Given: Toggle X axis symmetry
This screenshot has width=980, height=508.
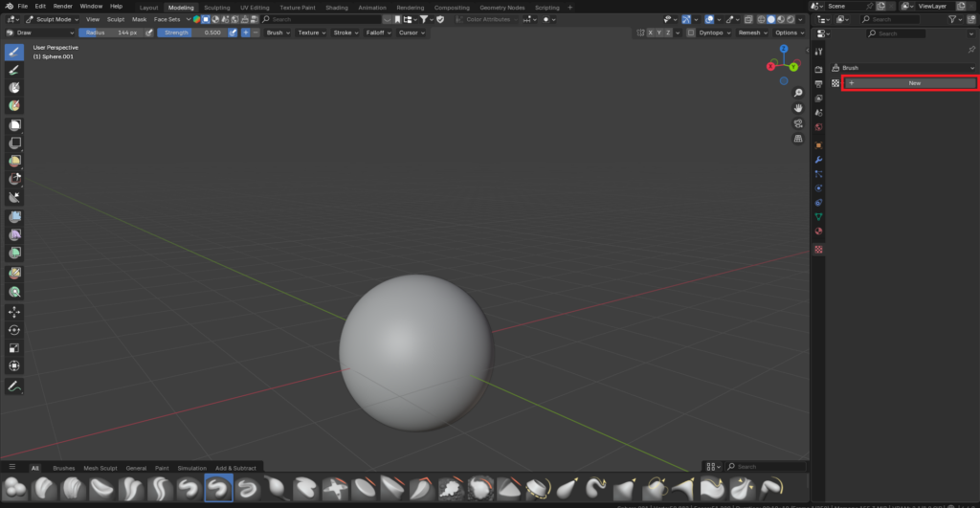Looking at the screenshot, I should click(651, 33).
